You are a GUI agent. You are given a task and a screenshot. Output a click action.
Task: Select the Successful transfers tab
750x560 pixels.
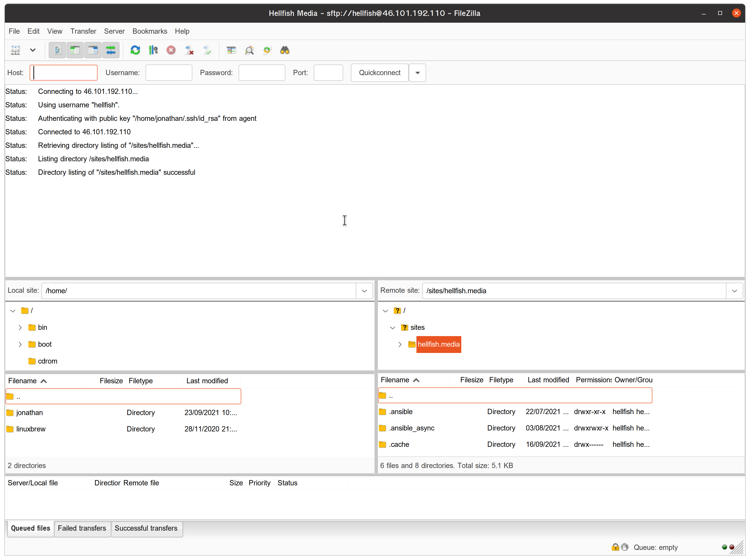(x=146, y=528)
